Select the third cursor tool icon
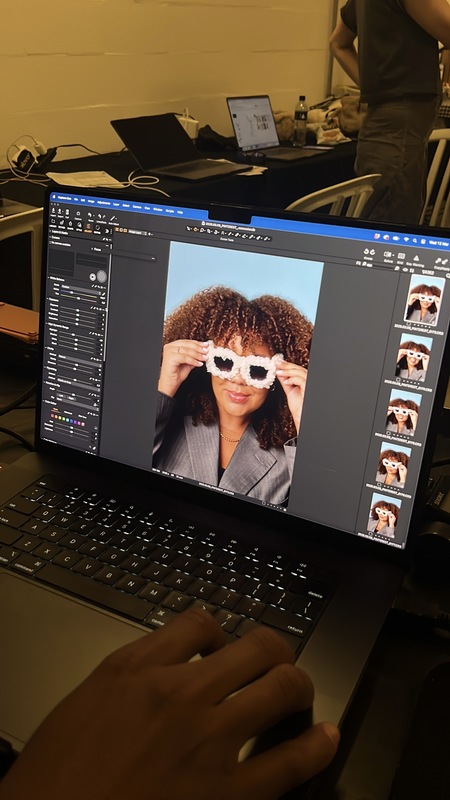450x800 pixels. [202, 230]
